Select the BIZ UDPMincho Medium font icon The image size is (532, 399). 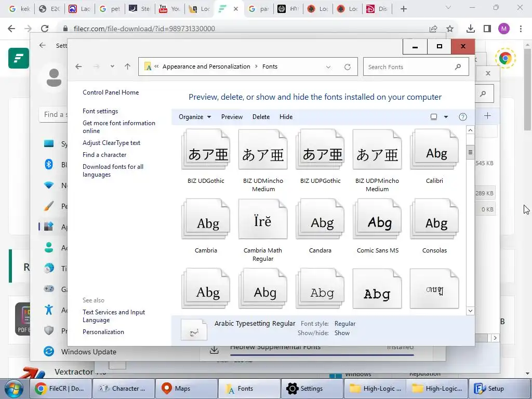coord(377,150)
